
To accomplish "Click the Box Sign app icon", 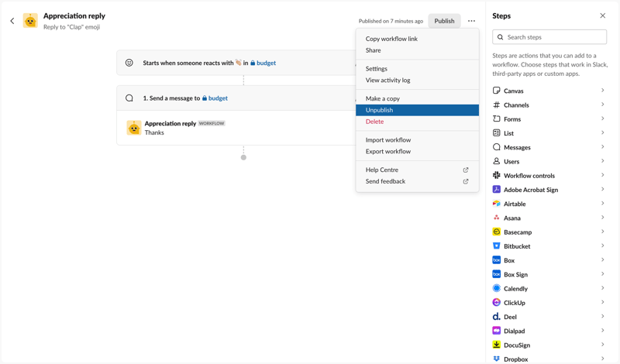I will 496,274.
